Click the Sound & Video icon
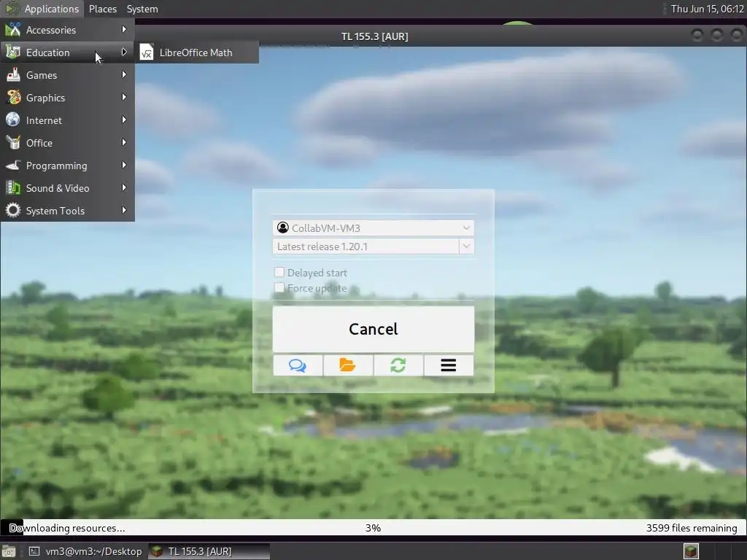747x560 pixels. [13, 187]
